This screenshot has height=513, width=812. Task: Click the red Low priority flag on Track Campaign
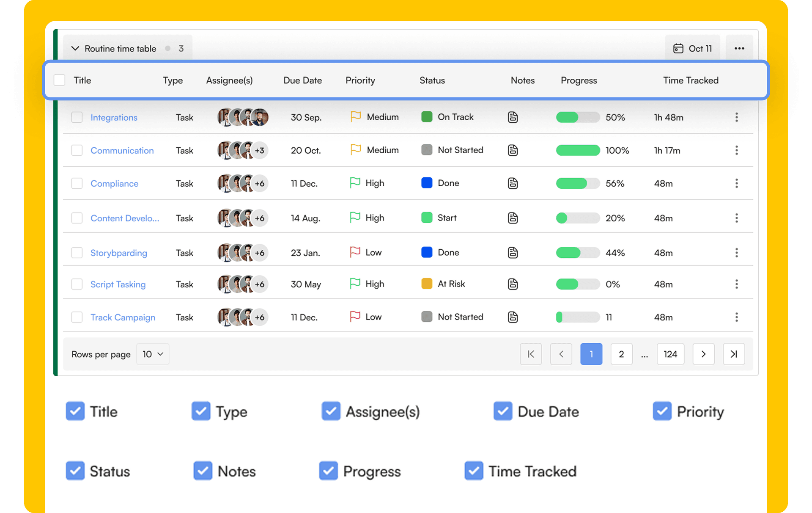(x=355, y=316)
